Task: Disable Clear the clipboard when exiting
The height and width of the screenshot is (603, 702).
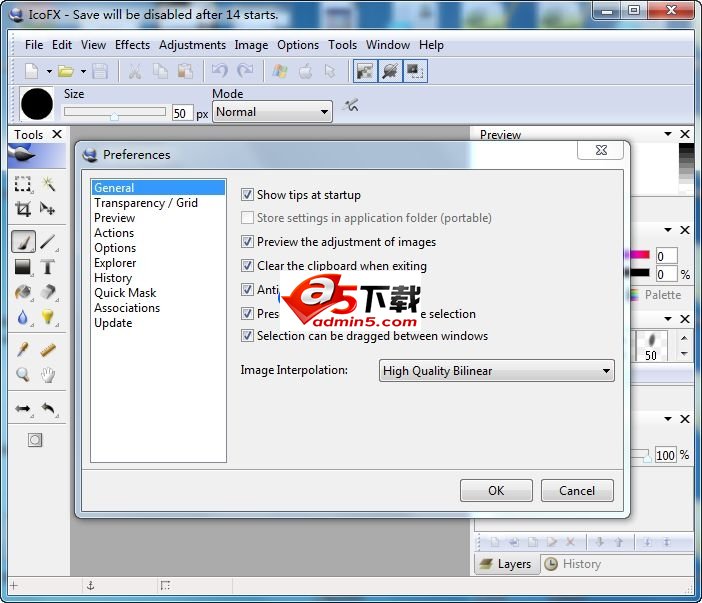Action: coord(248,266)
